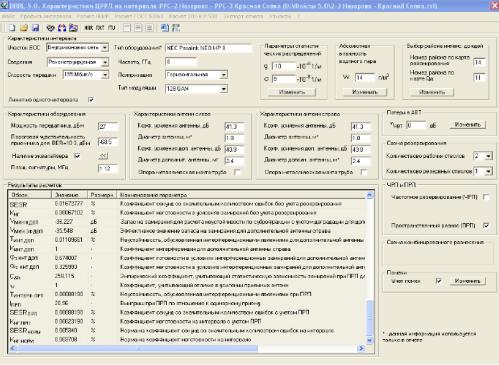Open the Расчет НИИР menu
The width and height of the screenshot is (499, 365).
pos(93,16)
